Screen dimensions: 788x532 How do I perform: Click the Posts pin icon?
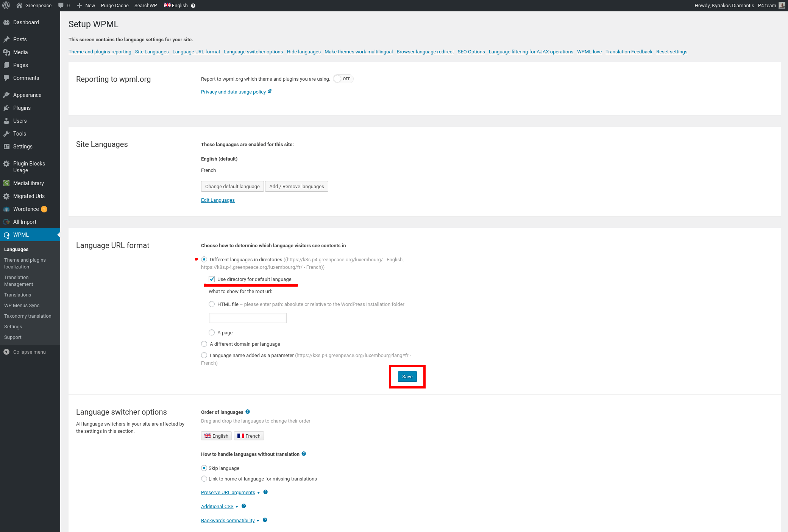[x=6, y=39]
